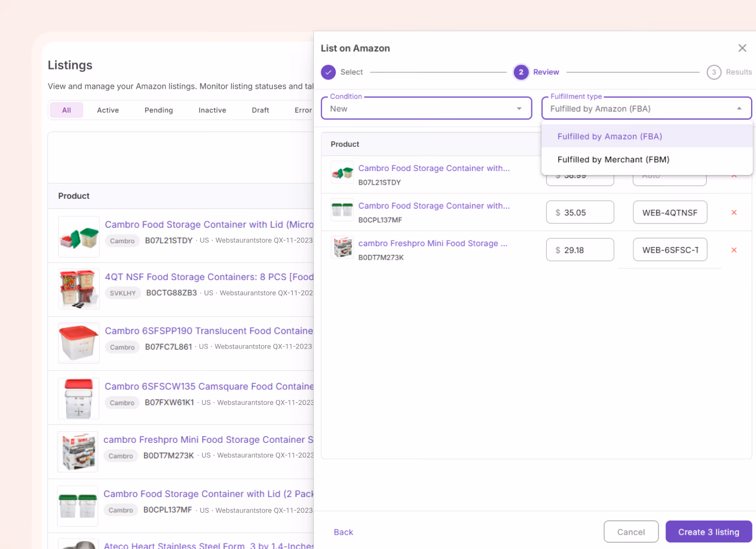This screenshot has height=549, width=756.
Task: Click Listings thumbnail for B0CTG88ZB3
Action: coord(79,289)
